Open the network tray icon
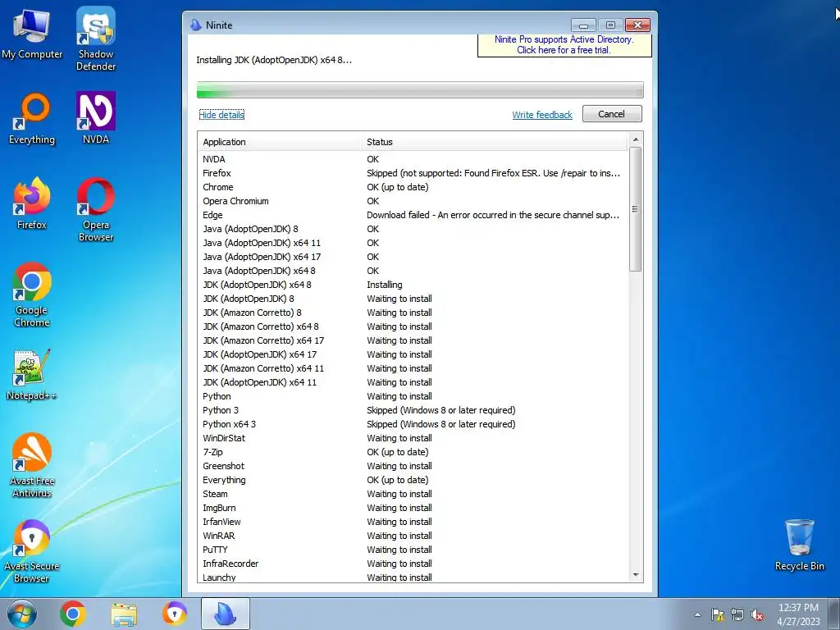The height and width of the screenshot is (630, 840). [737, 615]
